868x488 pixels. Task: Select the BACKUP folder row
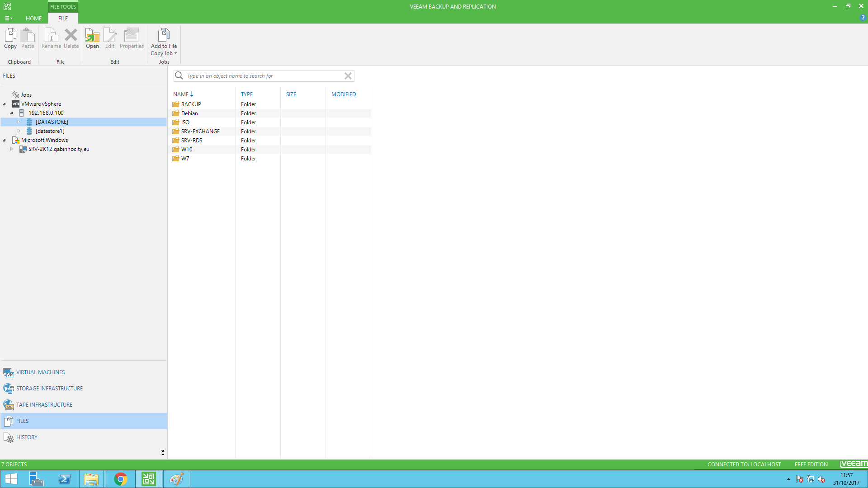[270, 104]
